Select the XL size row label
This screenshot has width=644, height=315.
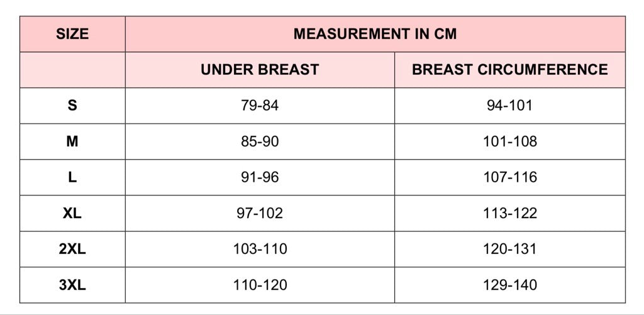(72, 214)
